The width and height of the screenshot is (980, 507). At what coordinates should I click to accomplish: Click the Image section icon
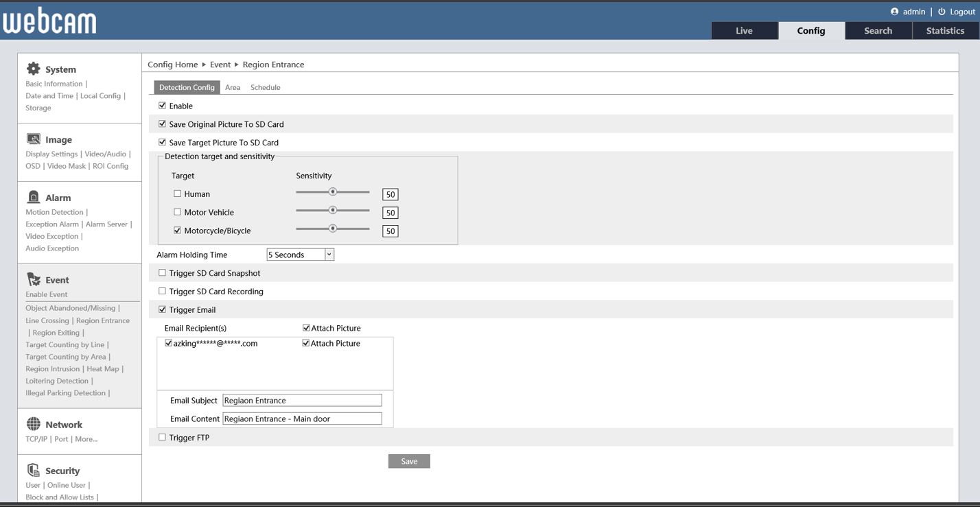tap(33, 139)
